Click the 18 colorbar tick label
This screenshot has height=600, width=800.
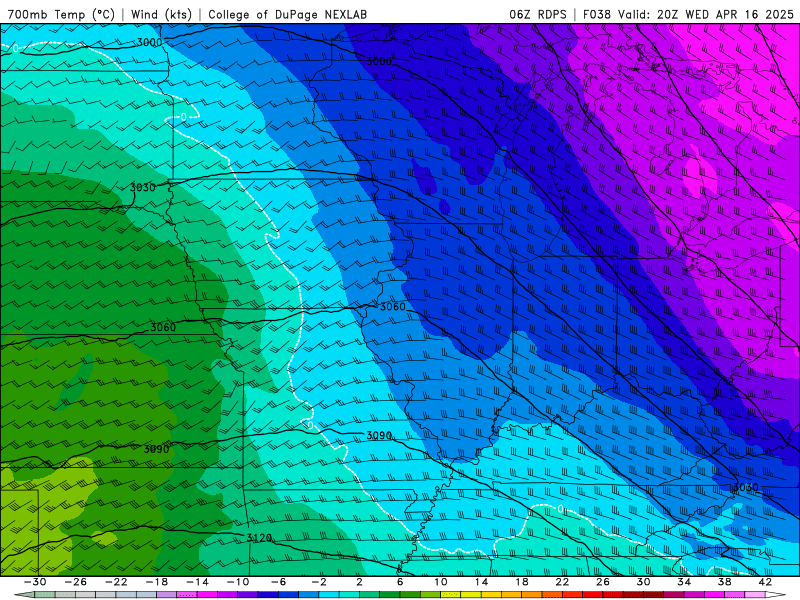pyautogui.click(x=521, y=582)
